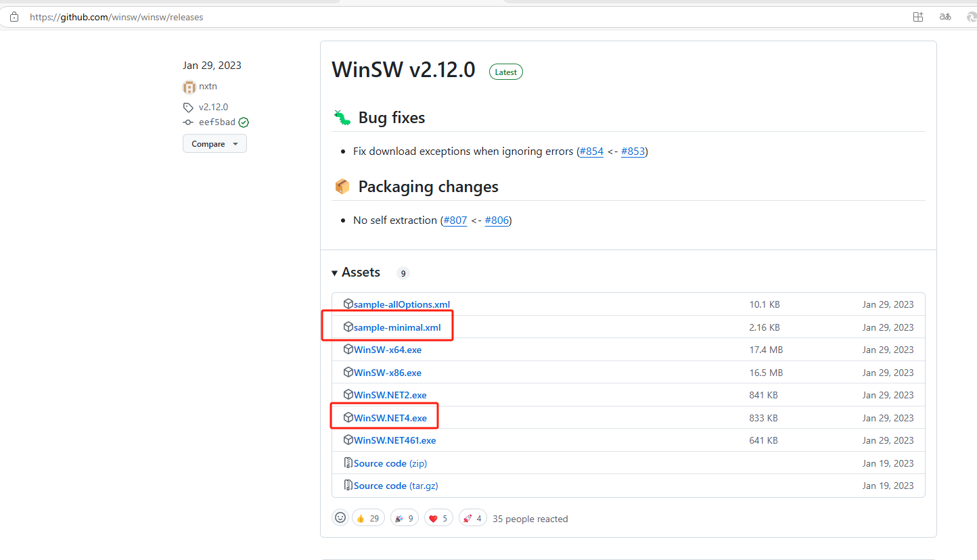Click the browser address bar URL
This screenshot has width=977, height=560.
click(116, 17)
